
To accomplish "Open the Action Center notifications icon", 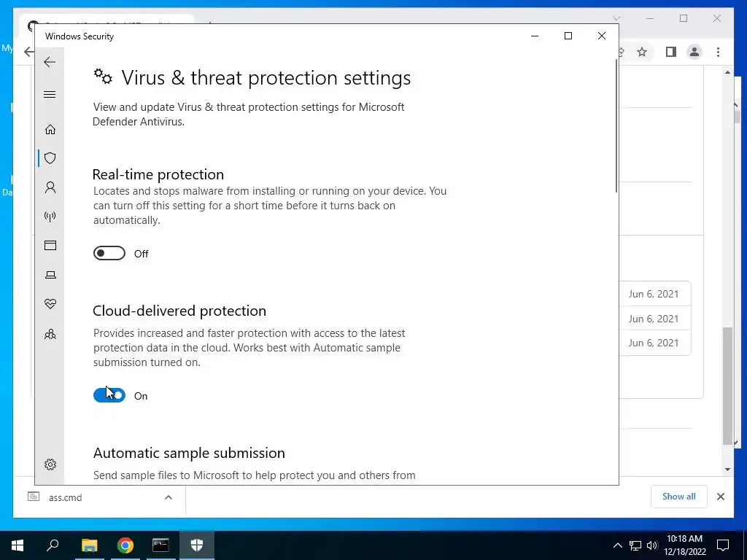I will [723, 545].
